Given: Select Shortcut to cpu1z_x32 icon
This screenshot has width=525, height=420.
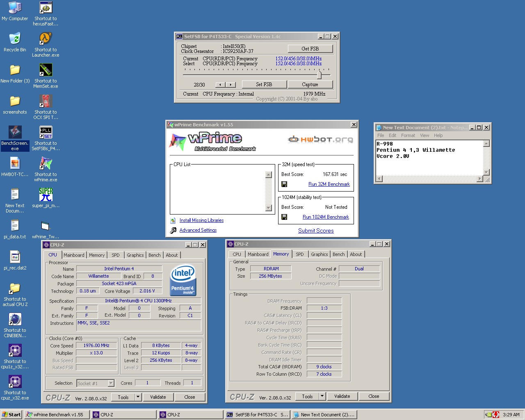Looking at the screenshot, I should point(15,356).
